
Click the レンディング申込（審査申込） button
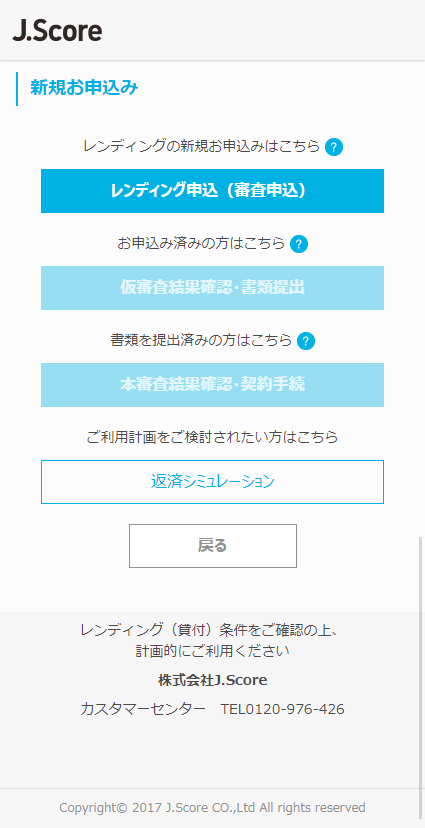pyautogui.click(x=212, y=191)
